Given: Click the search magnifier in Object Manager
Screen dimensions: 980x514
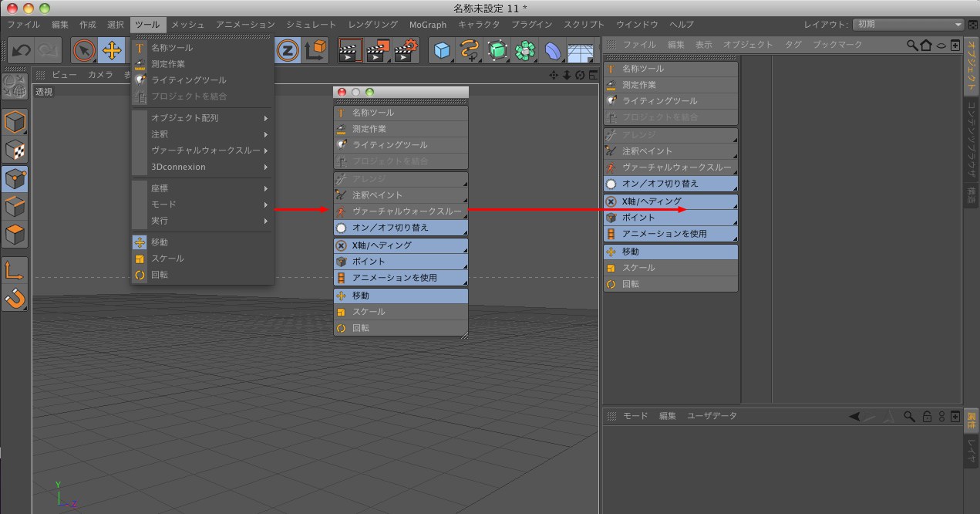Looking at the screenshot, I should 912,46.
